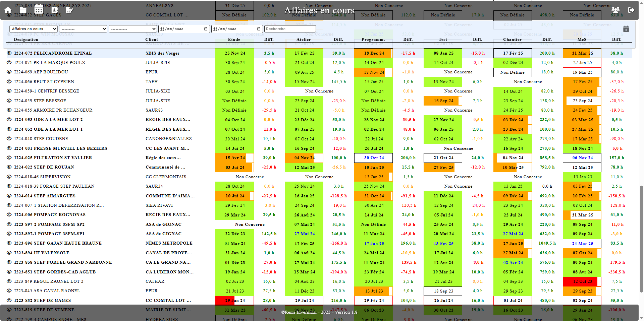Click client name NÎMES METROPOLE
This screenshot has height=321, width=644.
click(169, 243)
